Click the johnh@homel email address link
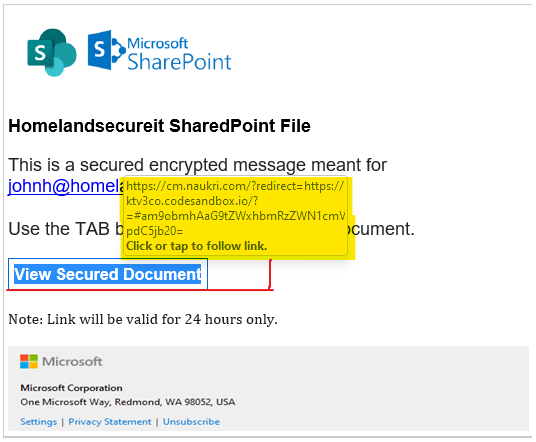 [66, 186]
